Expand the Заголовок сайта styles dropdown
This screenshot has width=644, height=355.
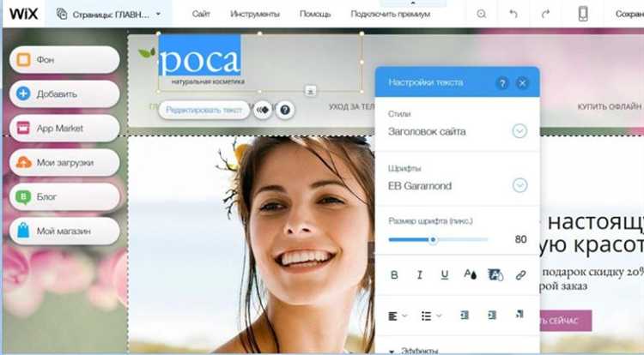click(x=519, y=131)
